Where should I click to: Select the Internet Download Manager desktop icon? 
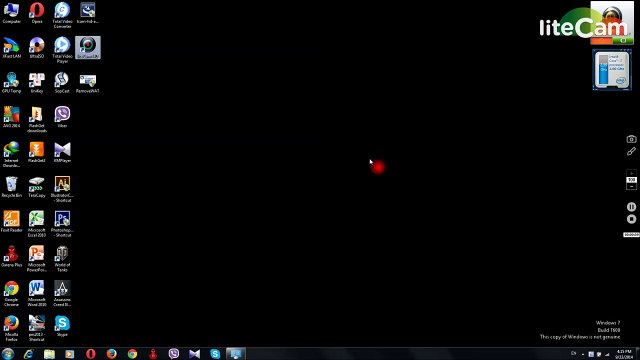coord(11,154)
